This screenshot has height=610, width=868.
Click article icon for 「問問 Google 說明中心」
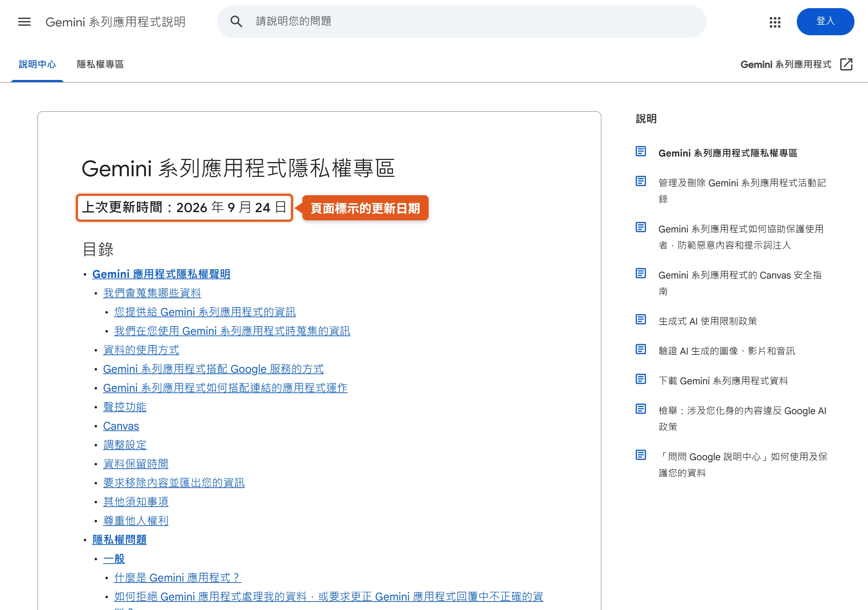(640, 455)
